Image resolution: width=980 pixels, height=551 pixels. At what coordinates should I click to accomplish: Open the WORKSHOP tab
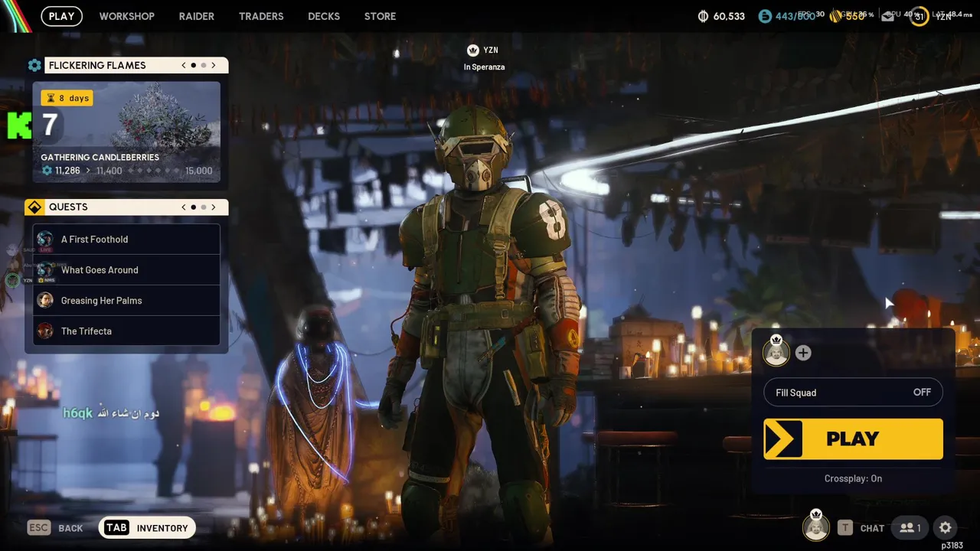127,16
